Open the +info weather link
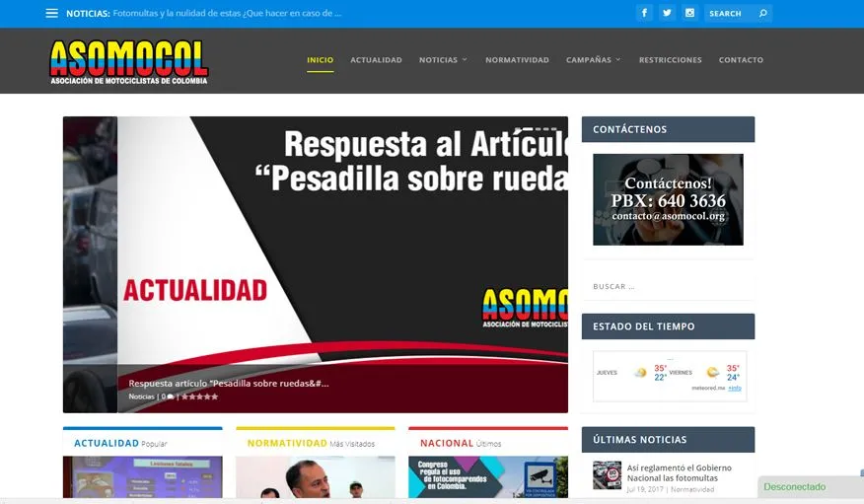 click(x=735, y=389)
